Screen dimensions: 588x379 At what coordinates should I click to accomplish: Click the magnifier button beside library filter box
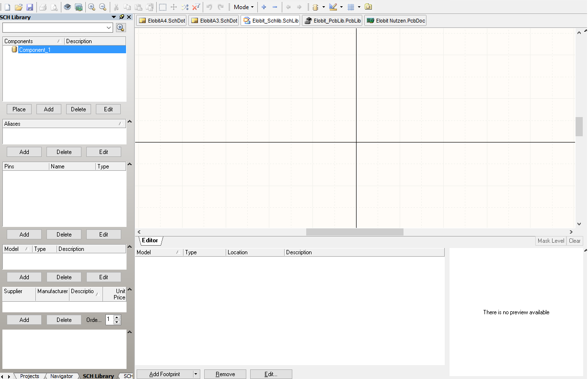point(120,28)
